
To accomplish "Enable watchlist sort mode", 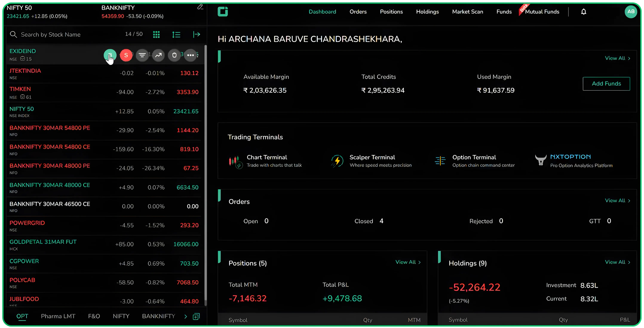I will click(176, 34).
